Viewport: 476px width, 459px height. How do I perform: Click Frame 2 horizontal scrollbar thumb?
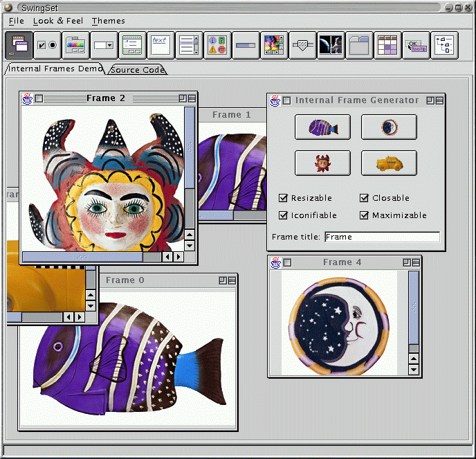point(82,257)
